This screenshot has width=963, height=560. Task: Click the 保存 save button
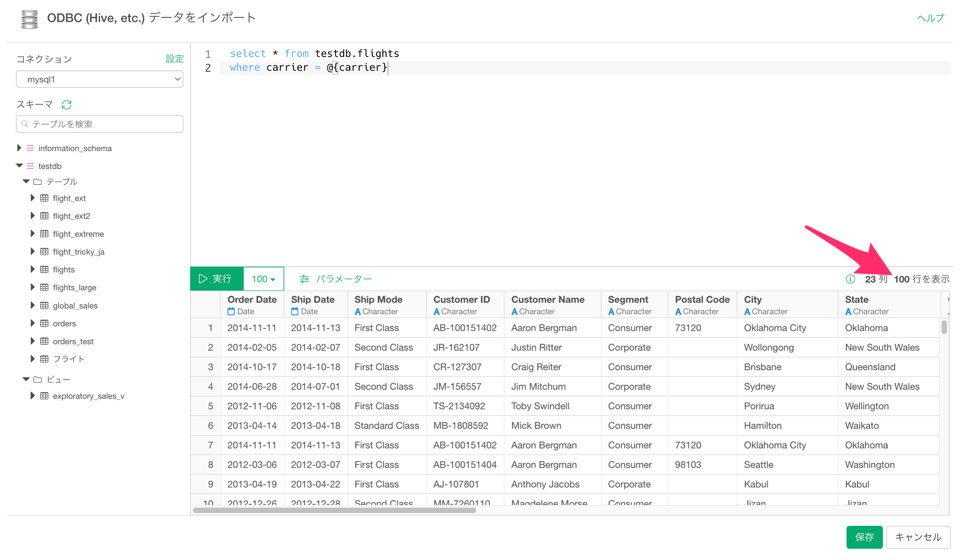click(x=864, y=537)
